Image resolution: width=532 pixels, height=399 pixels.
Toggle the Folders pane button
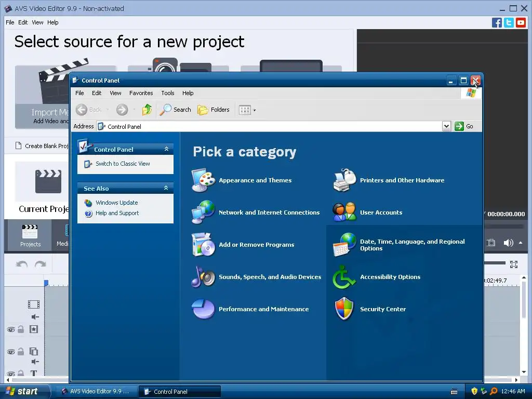[x=214, y=110]
